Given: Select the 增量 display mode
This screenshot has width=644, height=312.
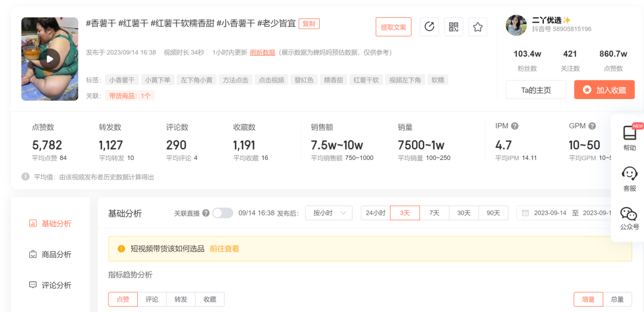Looking at the screenshot, I should click(x=588, y=299).
